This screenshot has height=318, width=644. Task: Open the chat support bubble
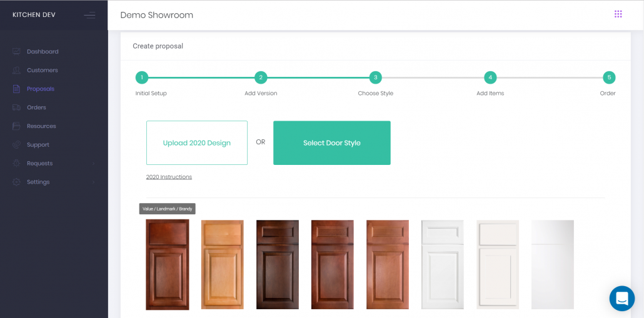click(622, 298)
